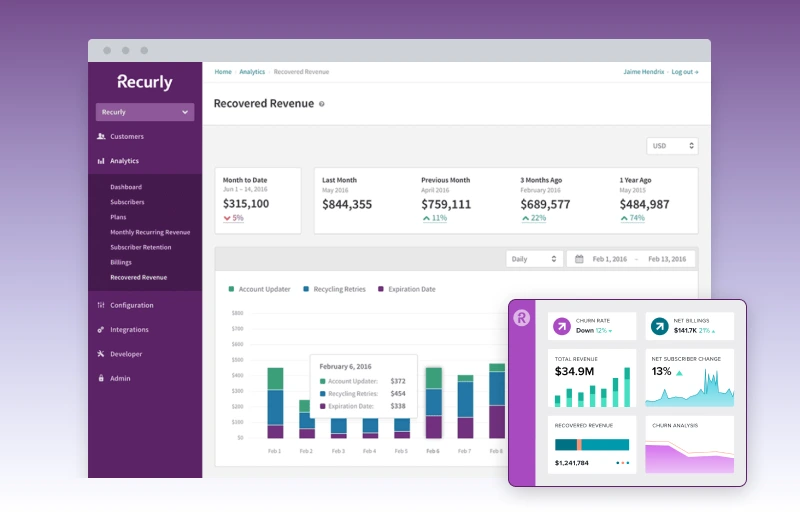Screen dimensions: 800x518
Task: Open Subscriber Retention report
Action: click(140, 247)
